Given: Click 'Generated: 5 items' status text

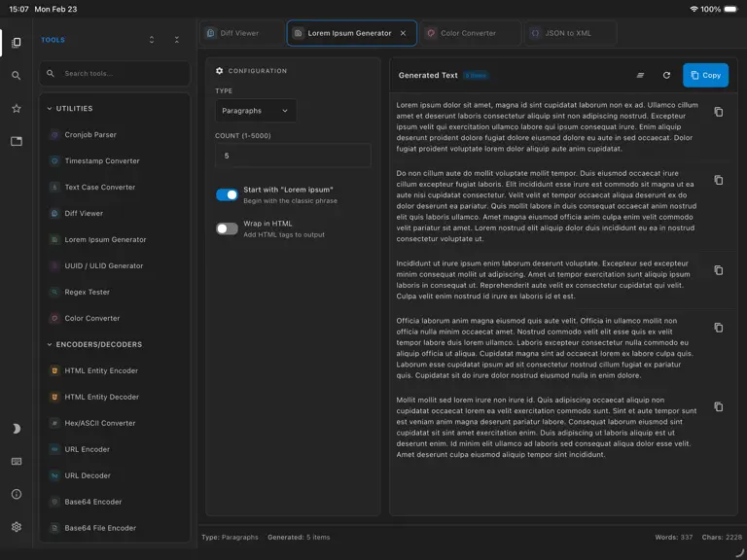Looking at the screenshot, I should point(299,537).
